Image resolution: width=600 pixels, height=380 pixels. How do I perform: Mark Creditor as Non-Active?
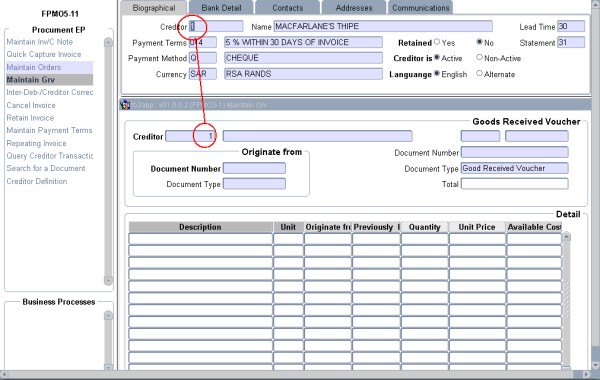pos(479,57)
